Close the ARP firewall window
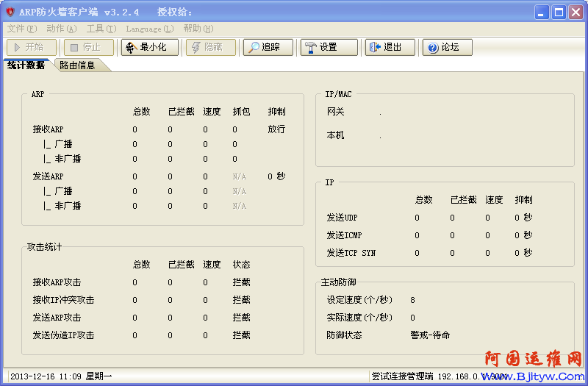Screen dimensions: 588x386 coord(575,12)
